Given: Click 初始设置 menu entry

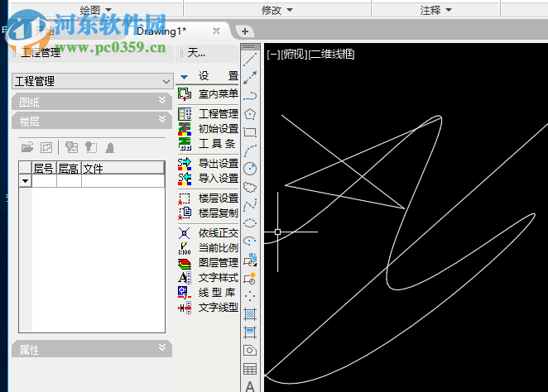Looking at the screenshot, I should click(x=208, y=129).
